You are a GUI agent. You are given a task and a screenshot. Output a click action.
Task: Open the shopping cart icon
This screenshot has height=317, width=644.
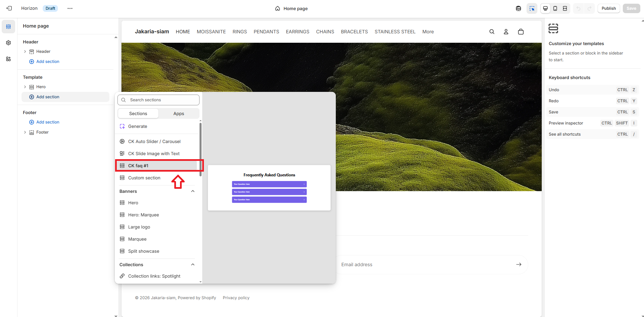(x=521, y=32)
